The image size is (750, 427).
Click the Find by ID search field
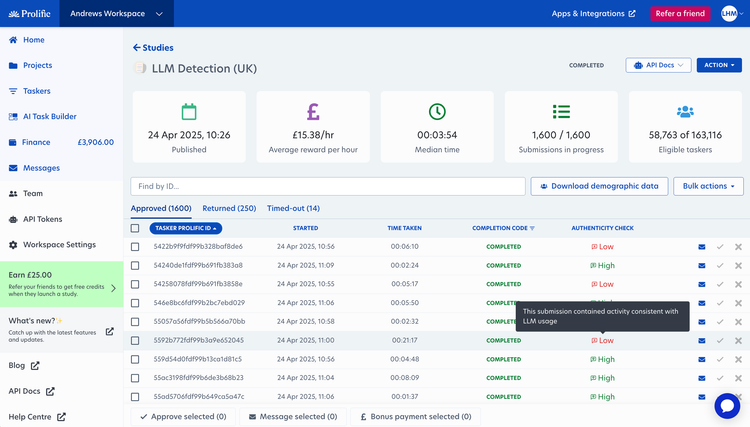pos(328,186)
